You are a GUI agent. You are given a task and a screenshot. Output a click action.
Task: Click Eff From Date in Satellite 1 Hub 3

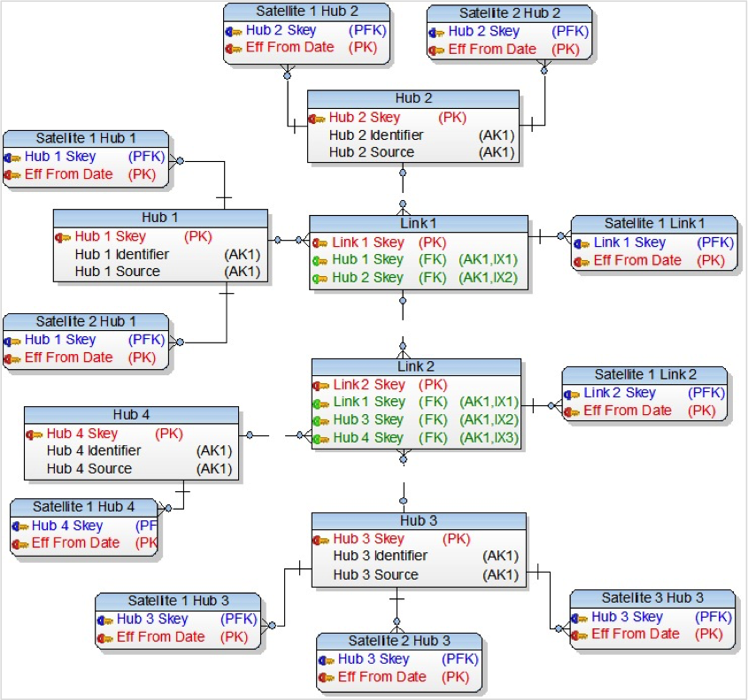pyautogui.click(x=161, y=637)
